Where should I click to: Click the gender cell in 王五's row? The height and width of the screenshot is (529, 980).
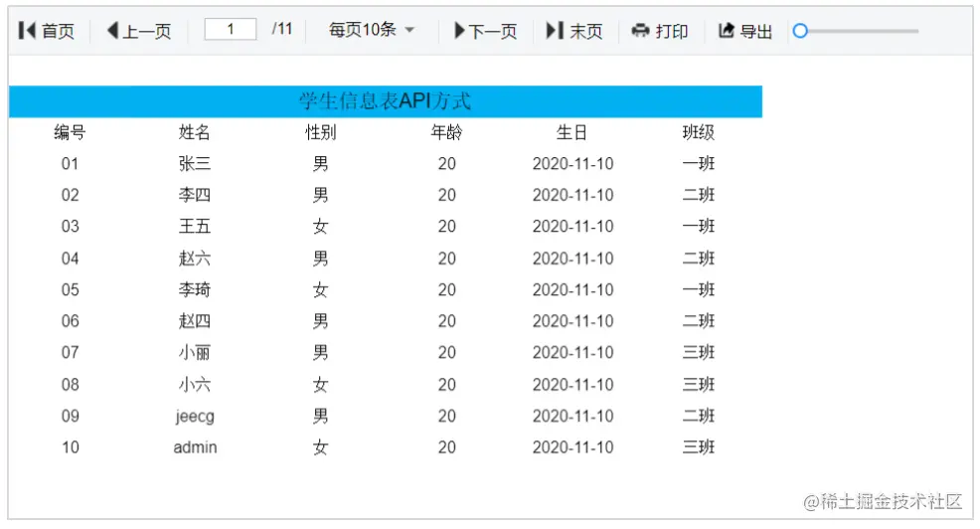[321, 226]
